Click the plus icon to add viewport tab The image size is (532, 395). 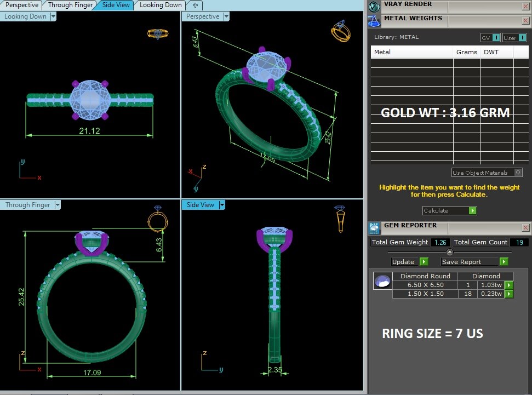point(195,5)
